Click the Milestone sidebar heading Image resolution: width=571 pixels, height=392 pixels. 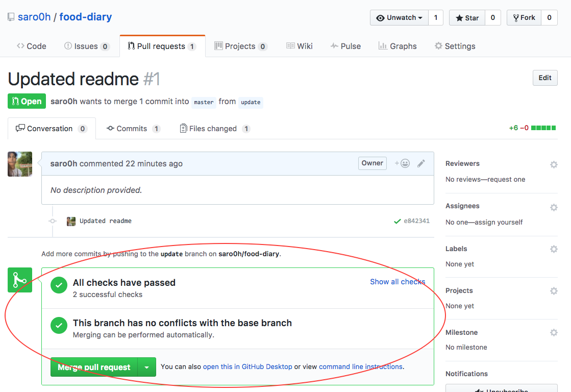pyautogui.click(x=462, y=332)
